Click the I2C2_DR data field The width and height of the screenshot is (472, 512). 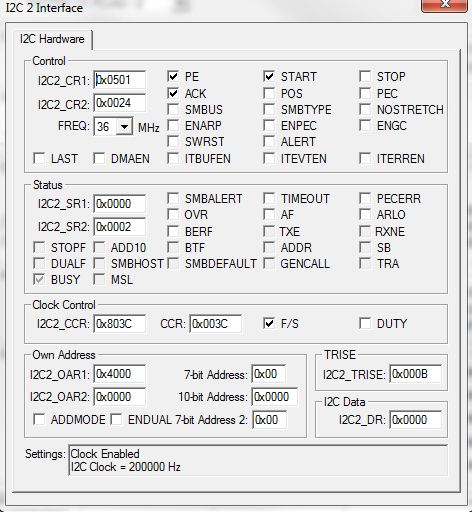[416, 420]
